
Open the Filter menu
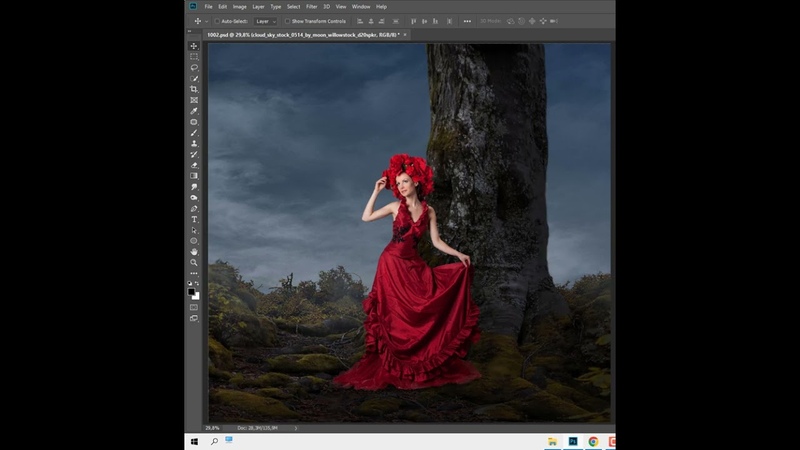pyautogui.click(x=311, y=7)
